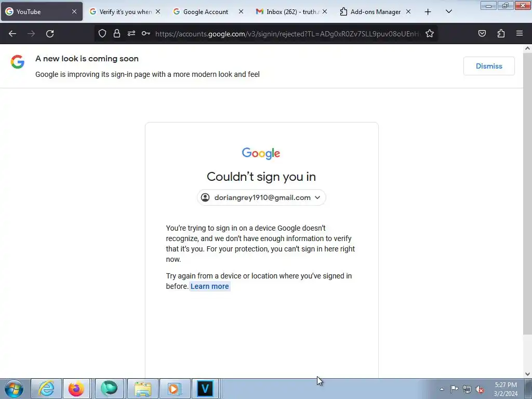Click 'A new look is coming soon' text
Image resolution: width=532 pixels, height=399 pixels.
[87, 59]
